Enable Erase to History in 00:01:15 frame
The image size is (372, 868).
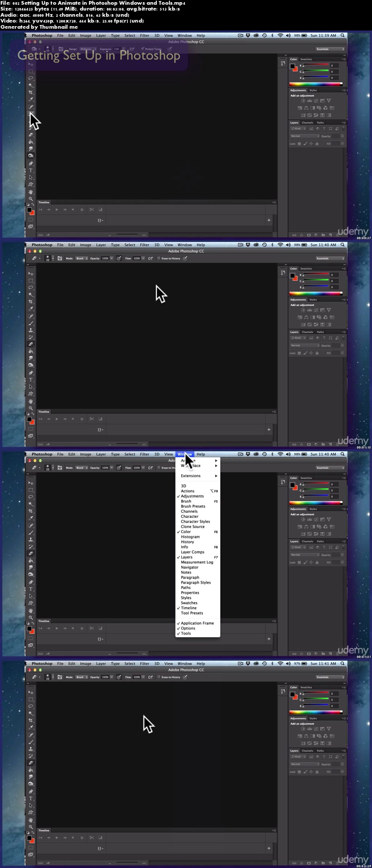[x=159, y=258]
